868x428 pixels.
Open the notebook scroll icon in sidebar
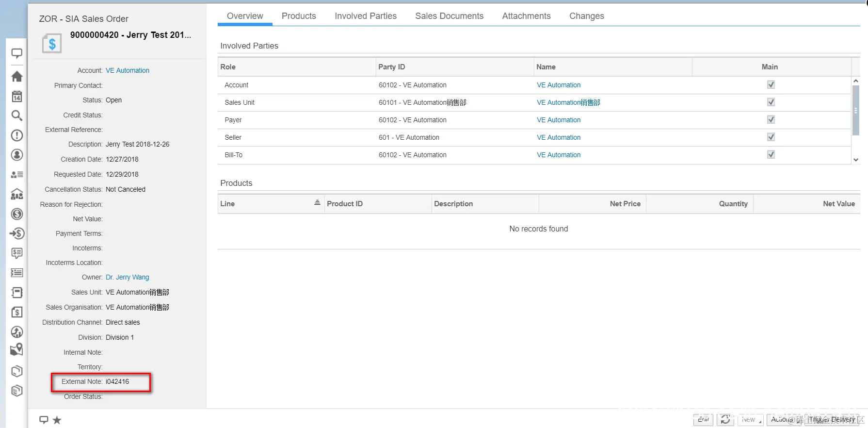click(17, 293)
